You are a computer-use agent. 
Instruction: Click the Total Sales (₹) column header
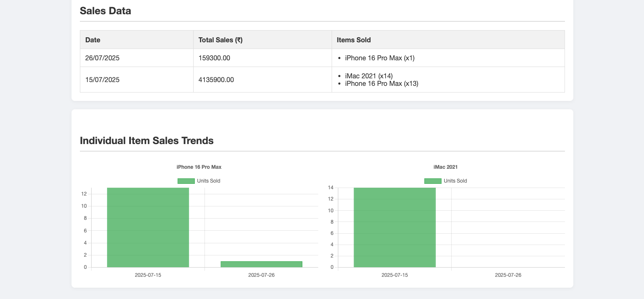pos(262,40)
